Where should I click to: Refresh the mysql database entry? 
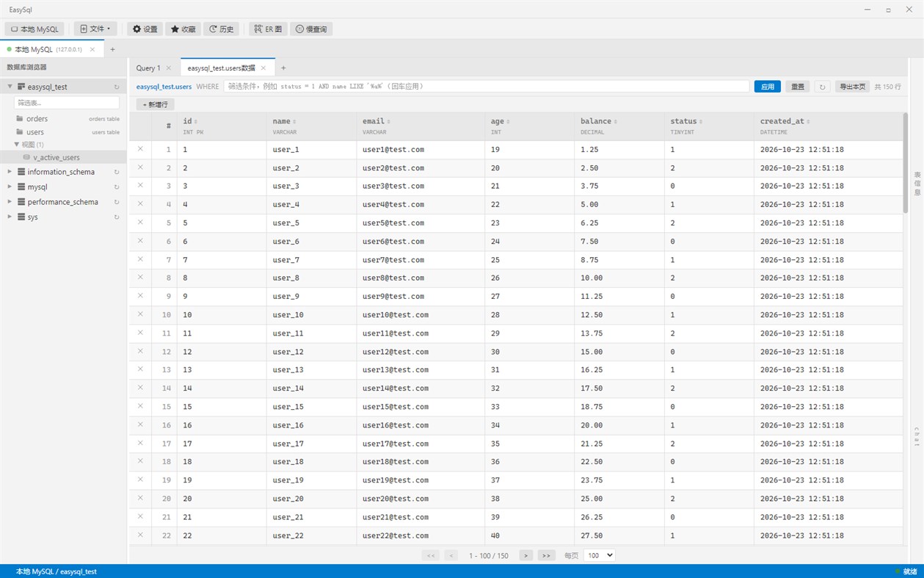[117, 187]
